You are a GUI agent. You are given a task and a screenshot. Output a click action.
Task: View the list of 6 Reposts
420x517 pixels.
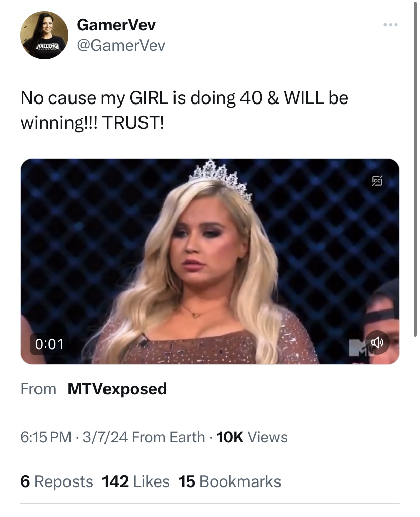(57, 481)
